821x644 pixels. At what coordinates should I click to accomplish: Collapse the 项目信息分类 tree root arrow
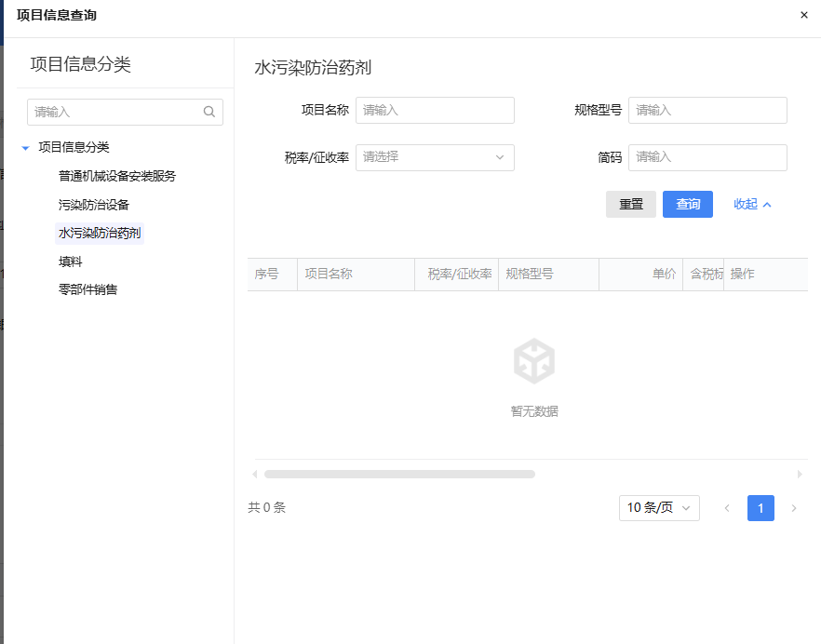click(26, 147)
